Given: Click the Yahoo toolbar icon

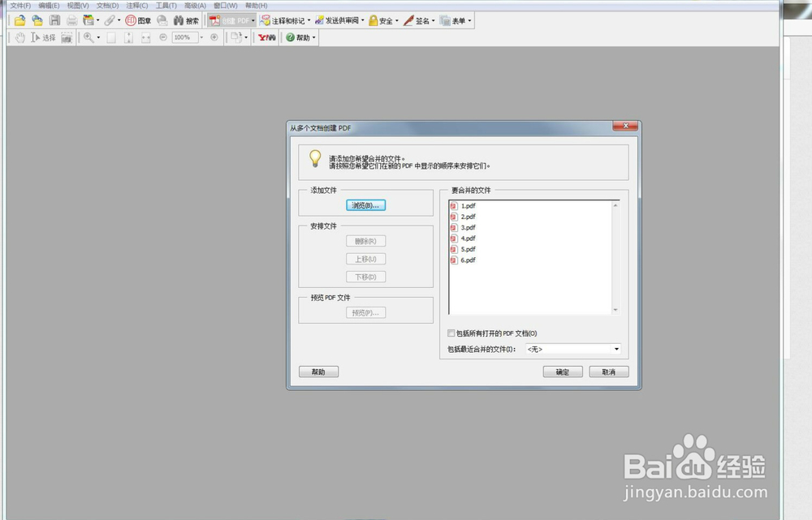Looking at the screenshot, I should click(x=266, y=37).
